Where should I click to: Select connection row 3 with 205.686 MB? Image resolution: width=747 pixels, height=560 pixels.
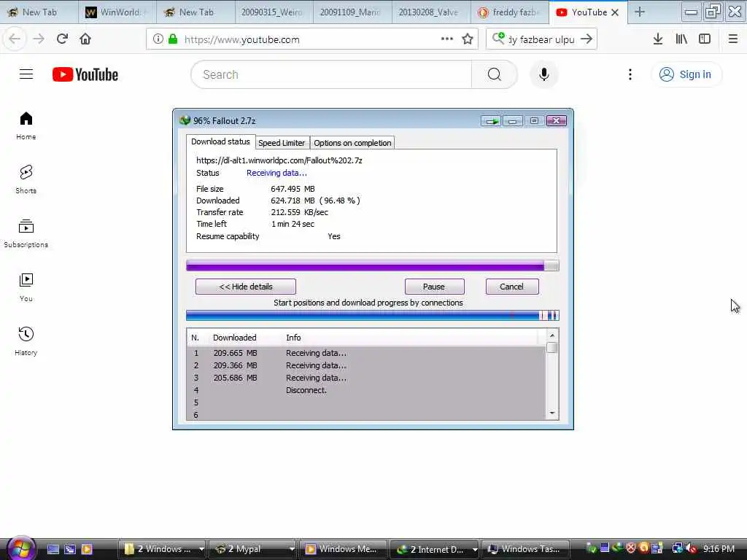(x=366, y=378)
